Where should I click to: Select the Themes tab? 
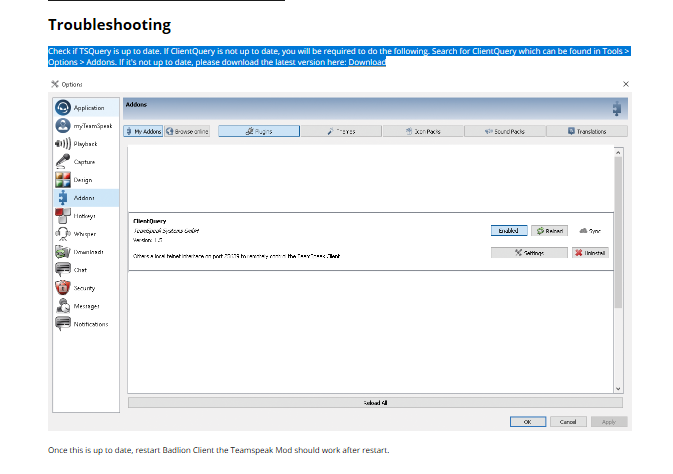(341, 131)
